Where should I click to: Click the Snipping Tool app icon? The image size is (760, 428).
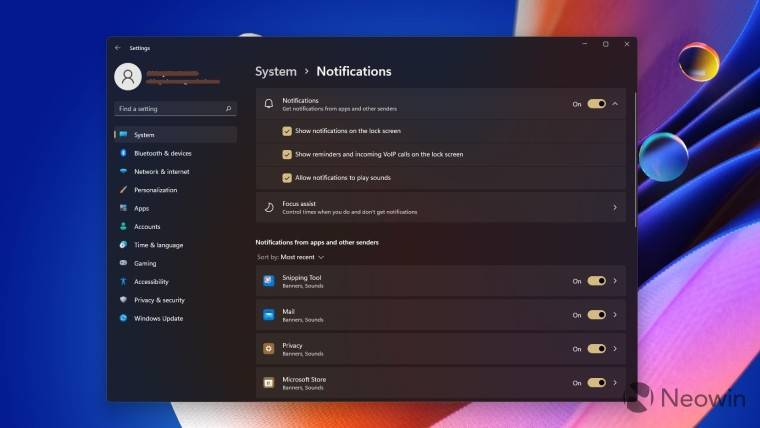point(269,281)
